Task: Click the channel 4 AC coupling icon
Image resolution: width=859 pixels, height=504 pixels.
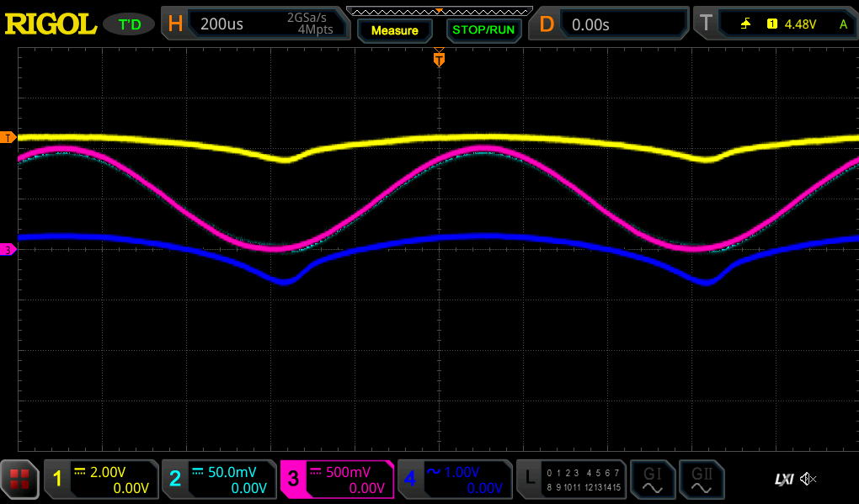Action: pos(434,471)
